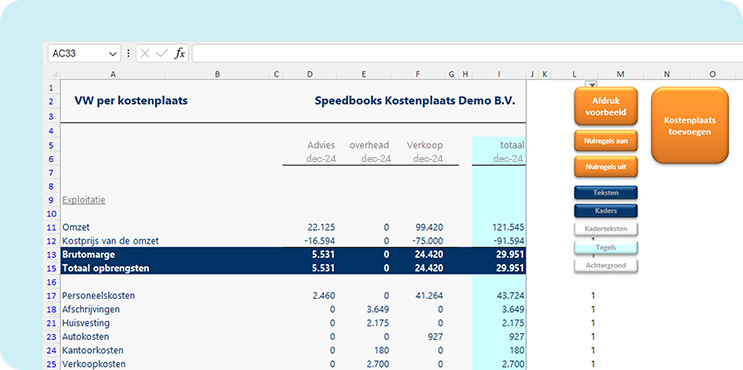Click the Kostprijs totaal value -91.594
Image resolution: width=743 pixels, height=370 pixels.
pyautogui.click(x=508, y=241)
